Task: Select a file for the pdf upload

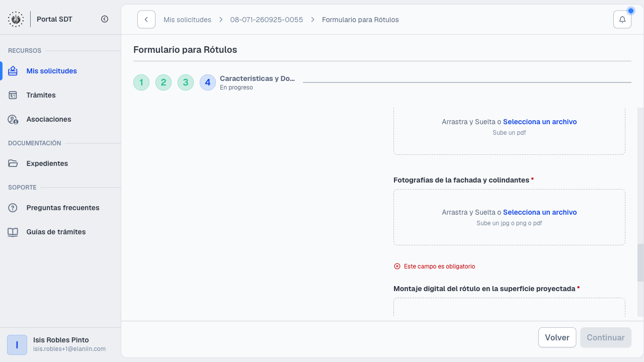Action: click(x=540, y=122)
